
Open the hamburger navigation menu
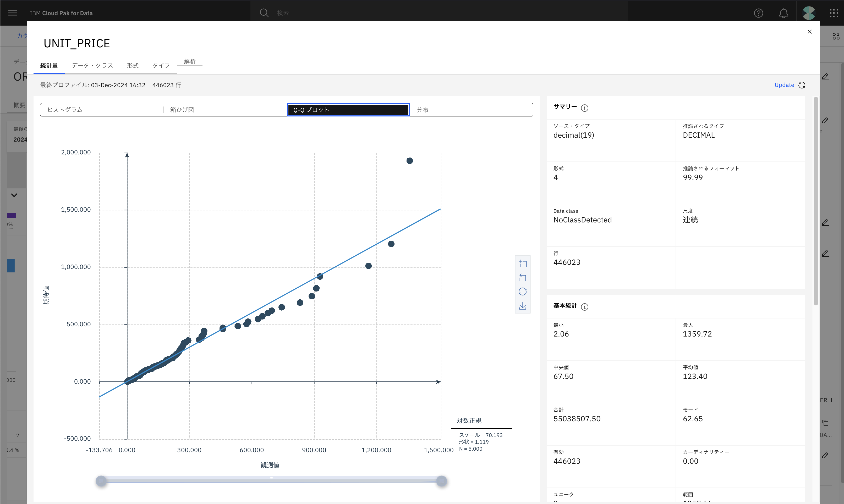[x=13, y=13]
